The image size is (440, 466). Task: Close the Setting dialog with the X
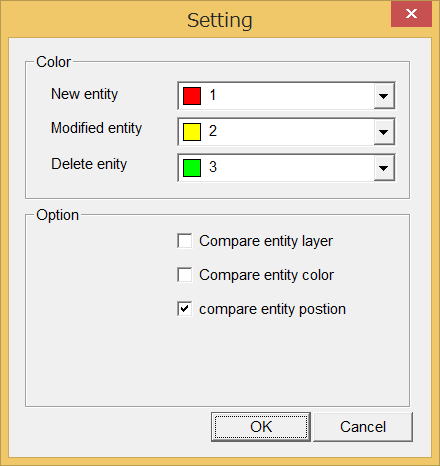coord(411,14)
